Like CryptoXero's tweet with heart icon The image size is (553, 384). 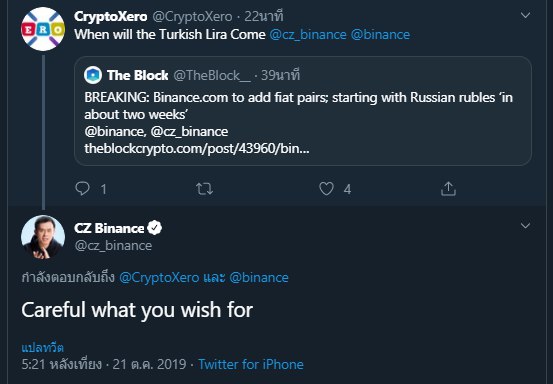click(x=326, y=189)
